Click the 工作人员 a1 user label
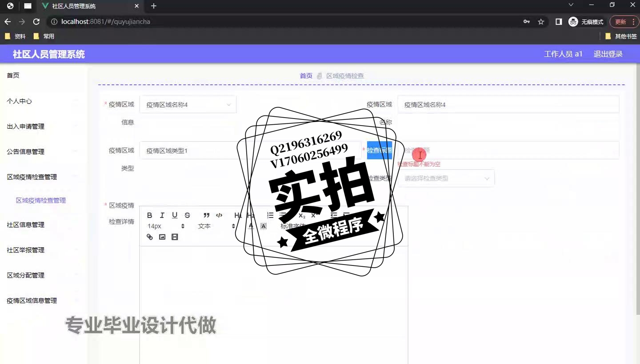The height and width of the screenshot is (364, 640). tap(563, 54)
